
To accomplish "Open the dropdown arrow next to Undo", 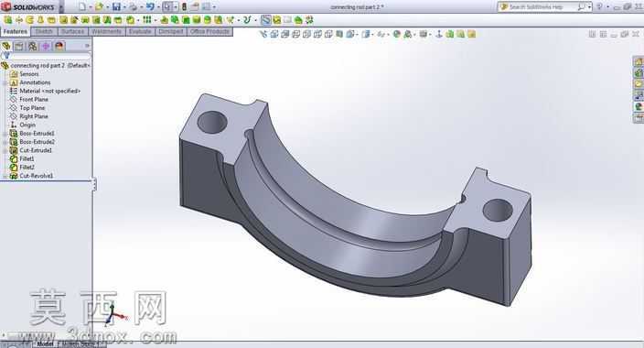I will (157, 7).
